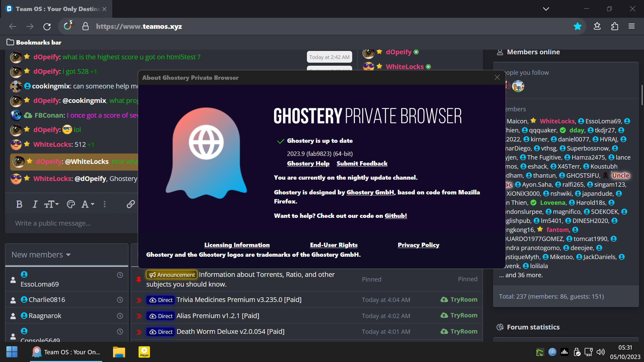Select the Team OS browser tab
Viewport: 644px width, 362px height.
57,9
